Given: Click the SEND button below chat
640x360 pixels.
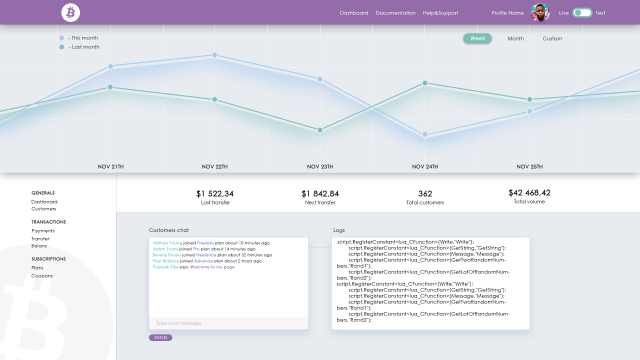Looking at the screenshot, I should pos(160,338).
